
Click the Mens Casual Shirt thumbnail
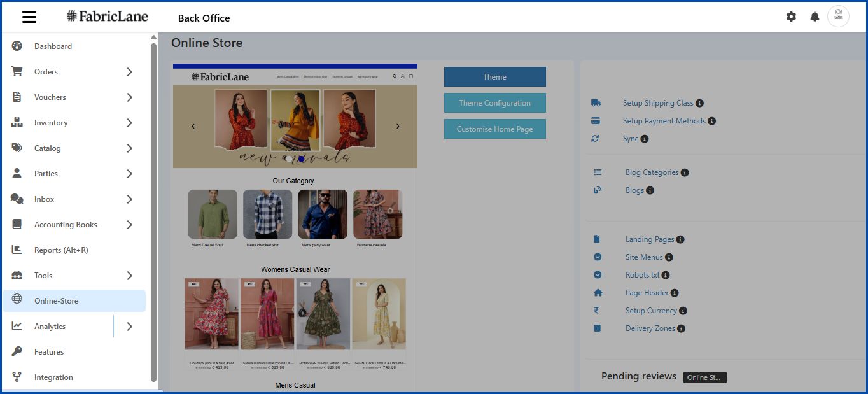click(x=212, y=215)
